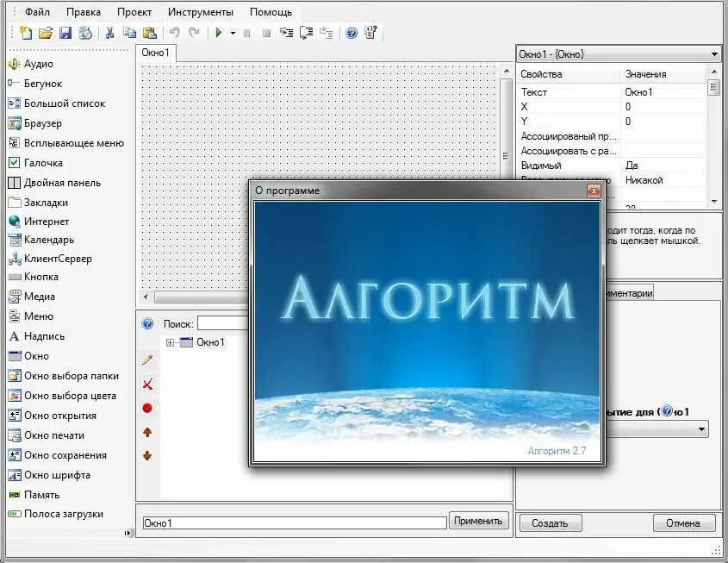The image size is (728, 563).
Task: Save project with the floppy disk icon
Action: tap(65, 33)
